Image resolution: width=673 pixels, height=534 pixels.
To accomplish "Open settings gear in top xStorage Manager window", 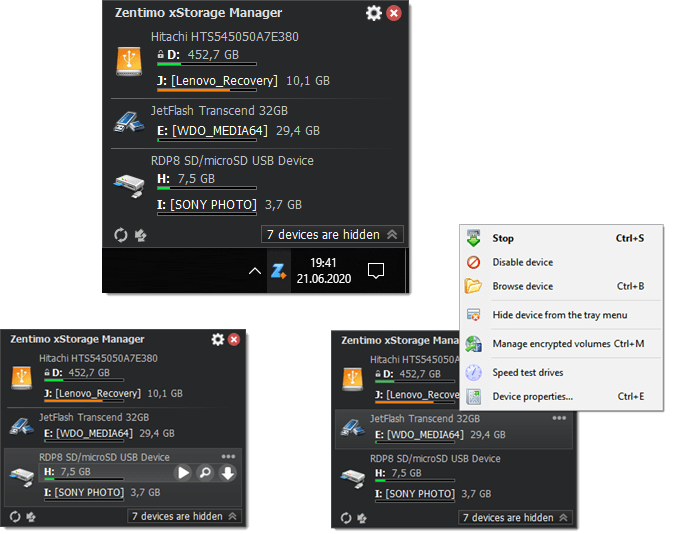I will coord(373,13).
